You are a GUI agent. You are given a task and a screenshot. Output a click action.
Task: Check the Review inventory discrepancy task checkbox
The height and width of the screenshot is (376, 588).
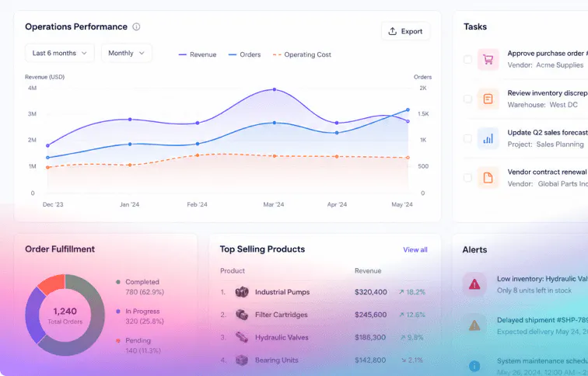pyautogui.click(x=467, y=99)
